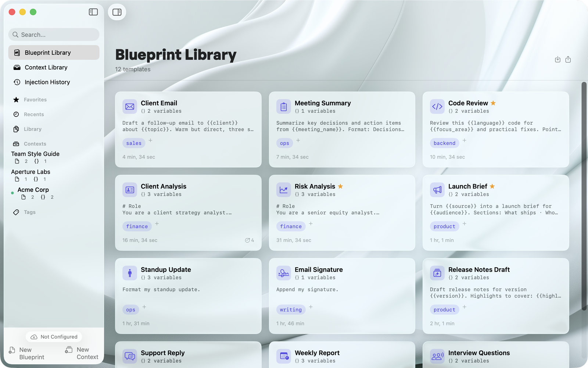Click the '1 hr, 46 min' timestamp

pos(290,323)
